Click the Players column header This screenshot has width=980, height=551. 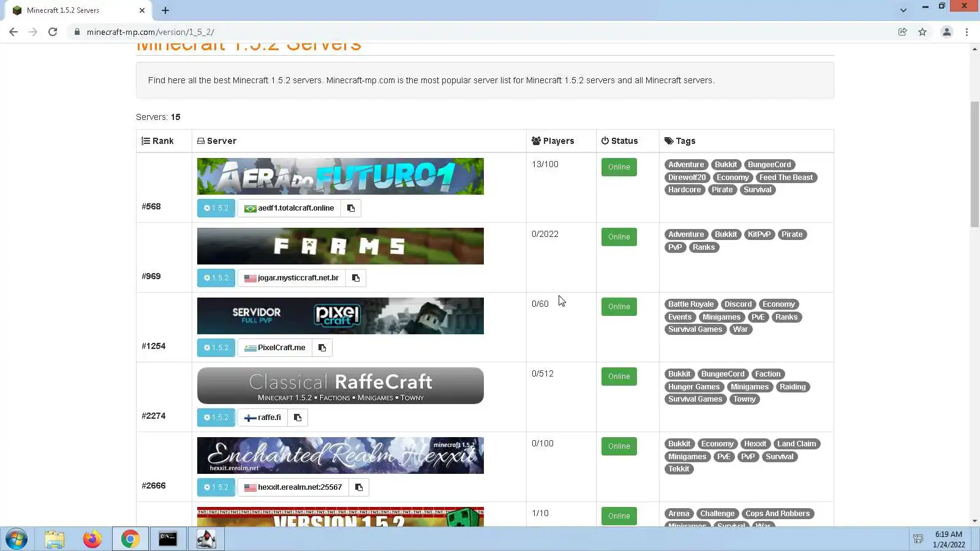[x=553, y=141]
